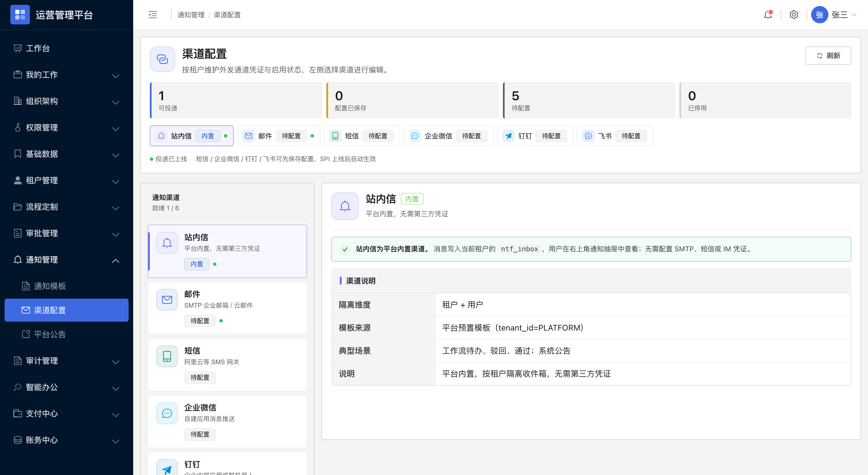Click the 租户 + 用户 value cell

coord(643,305)
